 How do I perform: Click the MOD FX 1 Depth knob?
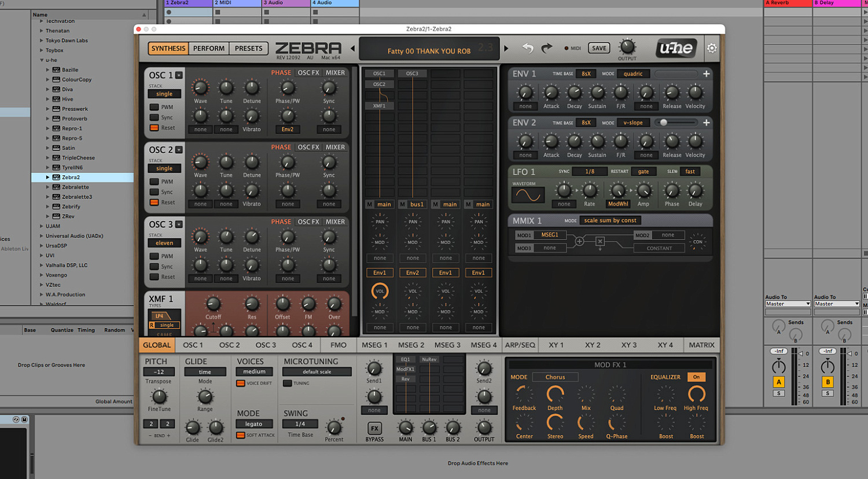pos(555,395)
